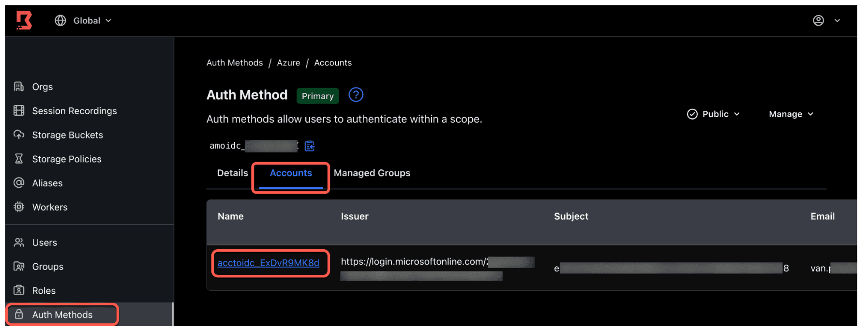Screen dimensions: 868x331
Task: Click the Name column header
Action: point(231,216)
